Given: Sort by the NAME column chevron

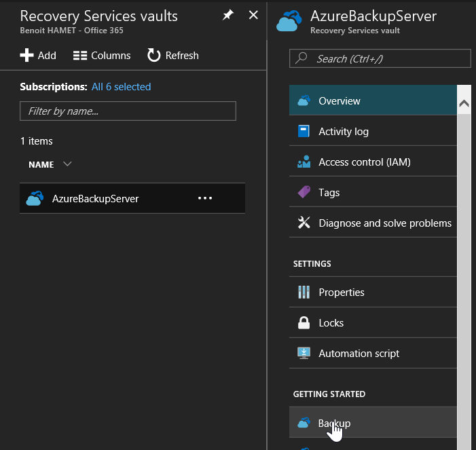Looking at the screenshot, I should click(67, 164).
